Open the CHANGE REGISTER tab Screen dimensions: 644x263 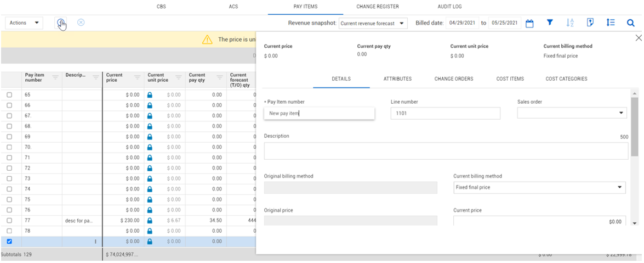378,7
